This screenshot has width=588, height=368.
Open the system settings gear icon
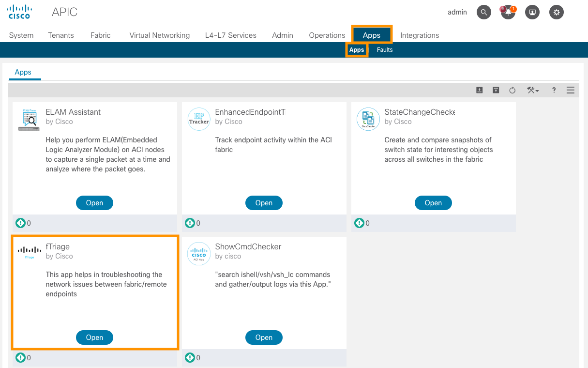557,13
